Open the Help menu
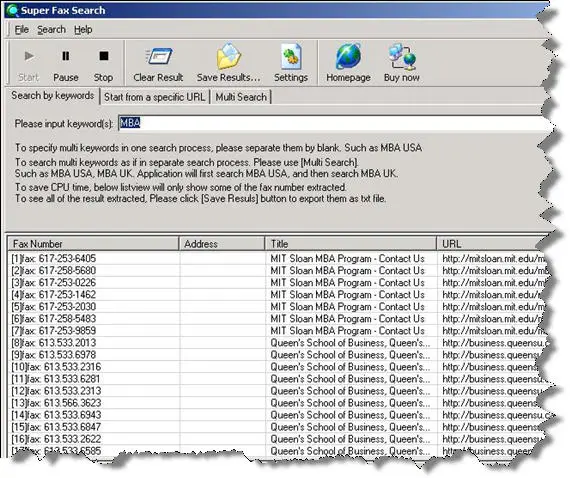This screenshot has width=570, height=478. 83,29
